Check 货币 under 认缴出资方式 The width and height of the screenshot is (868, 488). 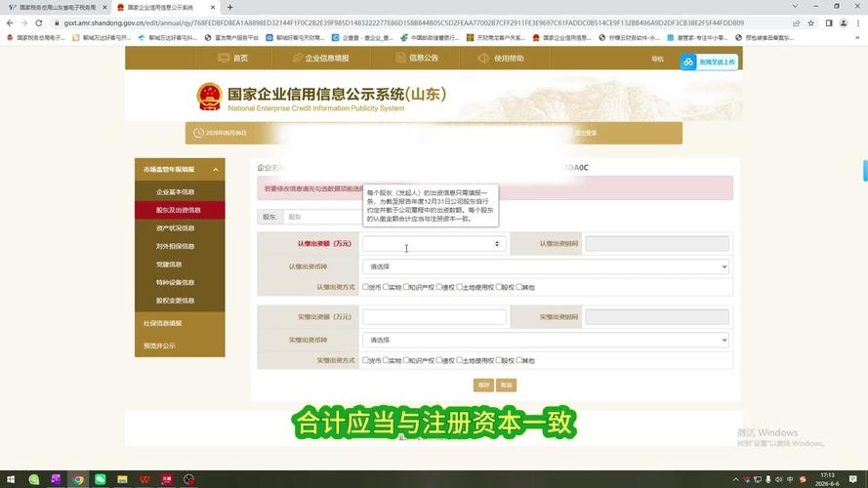coord(365,287)
